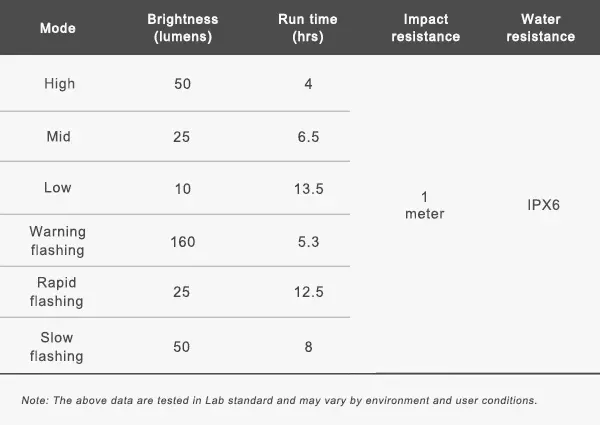
Task: Click the Water resistance column header
Action: 540,28
